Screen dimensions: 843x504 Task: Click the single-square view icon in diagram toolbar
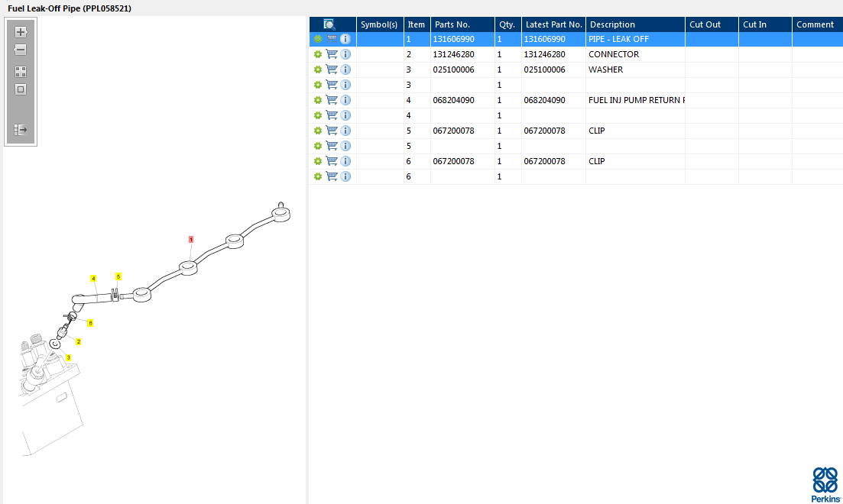[x=21, y=89]
